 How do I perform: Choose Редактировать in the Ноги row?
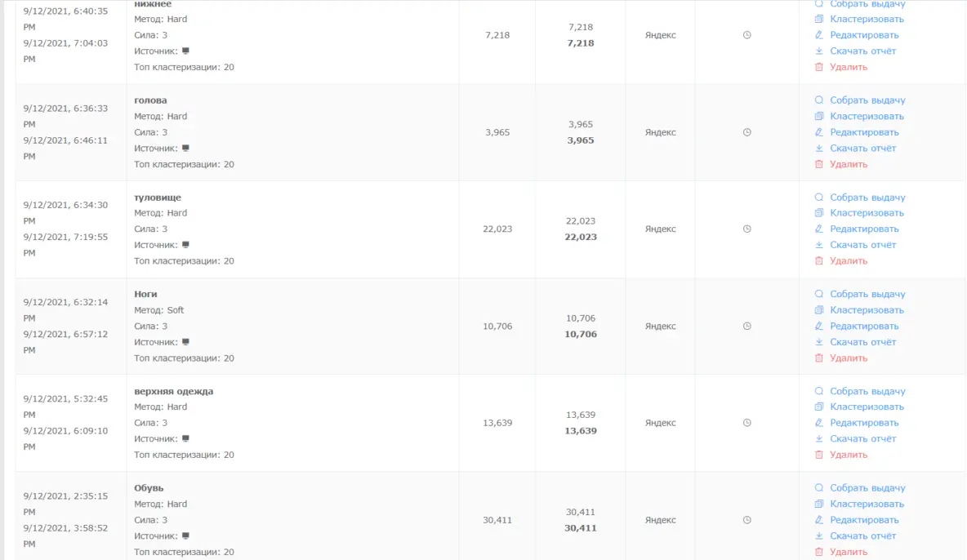[864, 327]
